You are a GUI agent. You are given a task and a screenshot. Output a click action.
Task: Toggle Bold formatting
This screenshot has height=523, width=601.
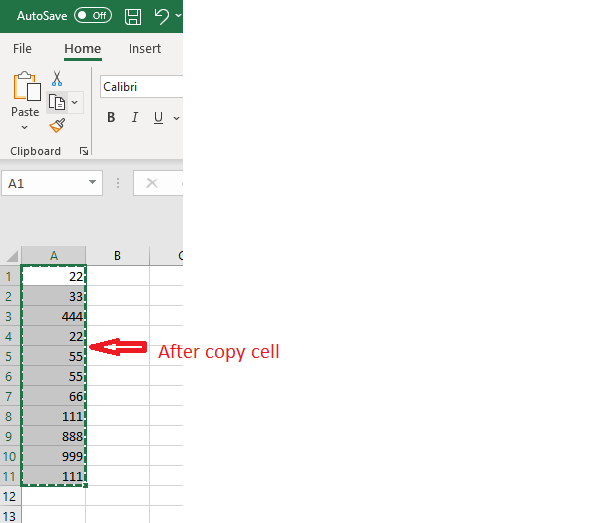[111, 117]
